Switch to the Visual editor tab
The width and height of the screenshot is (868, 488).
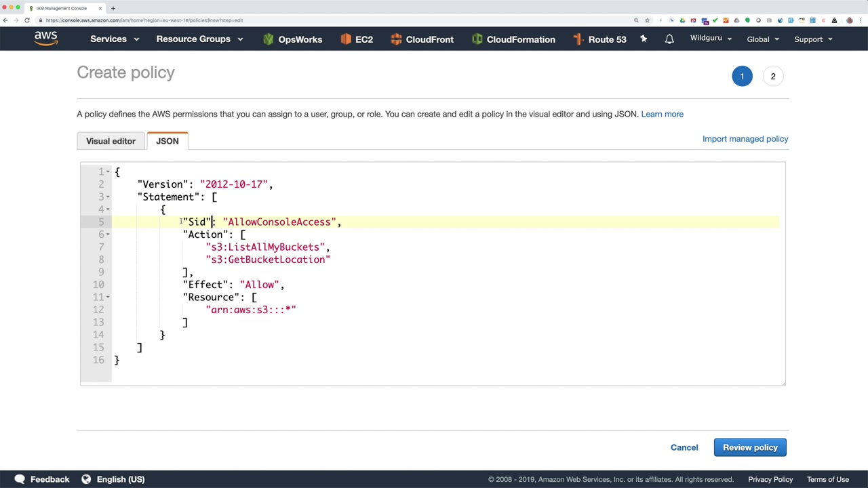click(111, 141)
